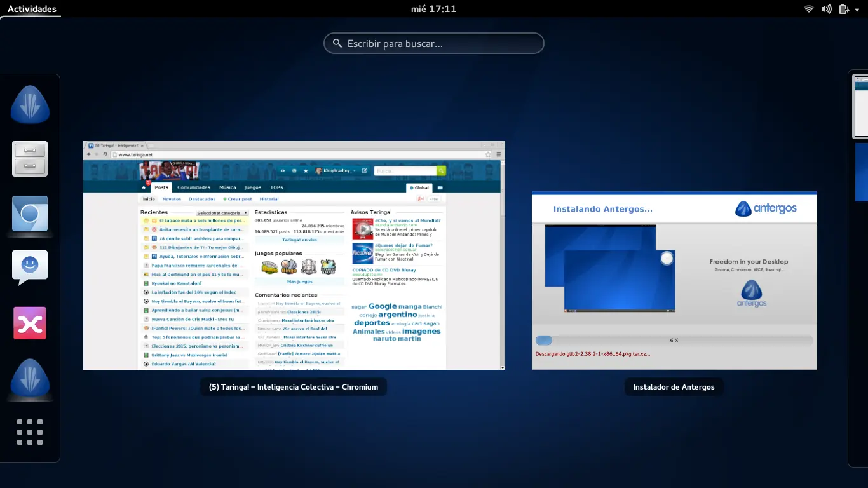868x488 pixels.
Task: Click the magnifier icon in the search box
Action: 337,44
